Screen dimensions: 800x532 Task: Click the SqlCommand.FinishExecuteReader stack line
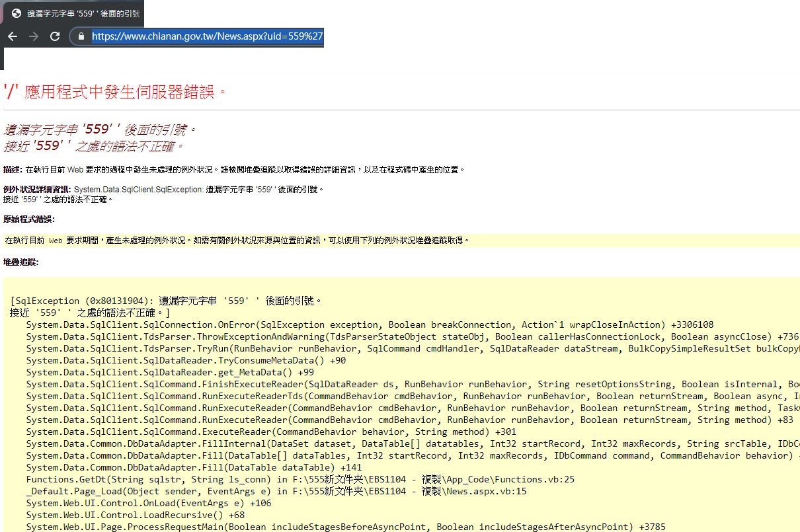tap(413, 384)
